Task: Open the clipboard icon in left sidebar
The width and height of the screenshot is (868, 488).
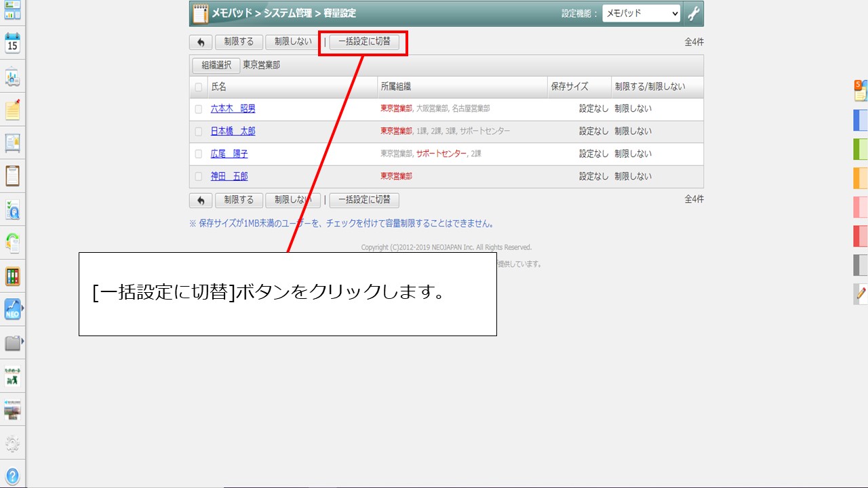Action: (x=12, y=176)
